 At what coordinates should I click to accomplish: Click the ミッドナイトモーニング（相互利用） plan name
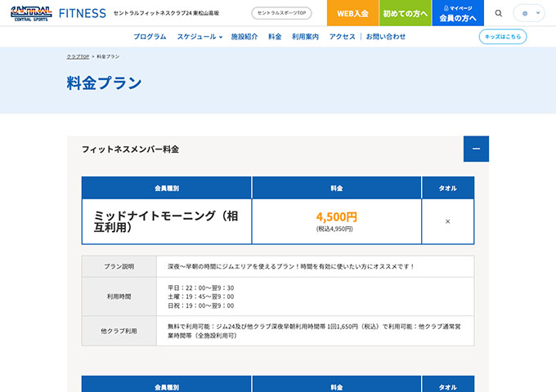pyautogui.click(x=166, y=221)
